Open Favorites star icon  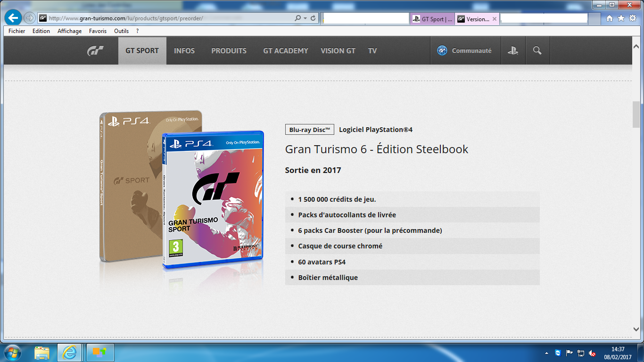tap(621, 18)
